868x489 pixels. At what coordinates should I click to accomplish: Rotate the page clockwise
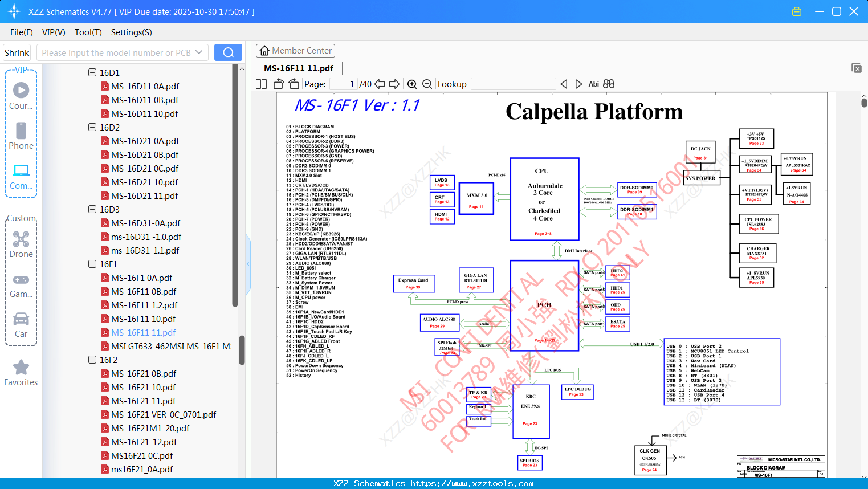tap(294, 84)
